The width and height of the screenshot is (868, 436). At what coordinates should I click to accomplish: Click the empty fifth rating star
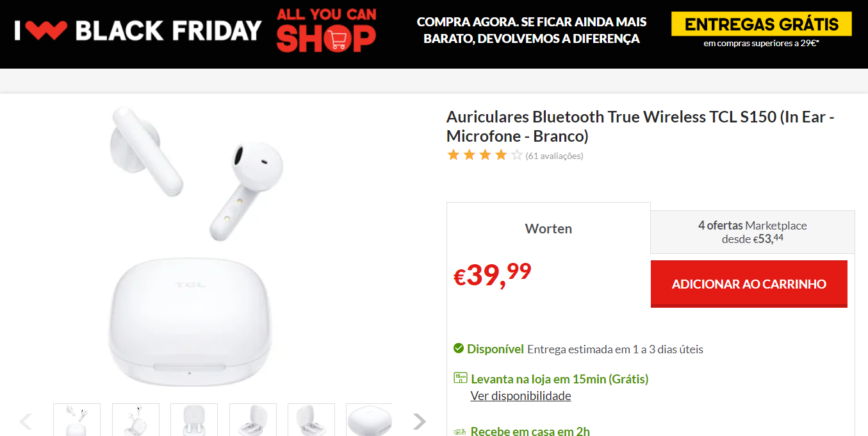(x=517, y=155)
